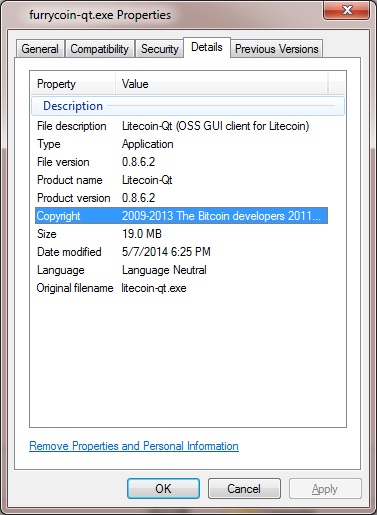
Task: Collapse the Description group header
Action: 188,106
